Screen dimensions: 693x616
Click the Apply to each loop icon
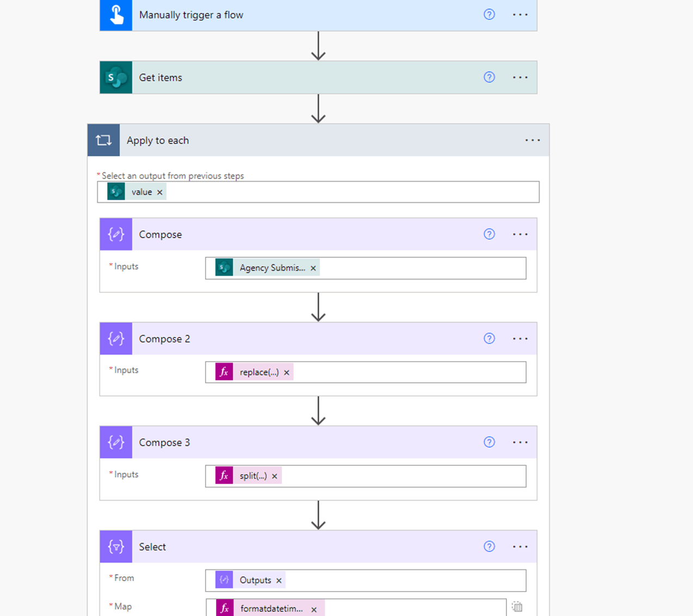(104, 140)
